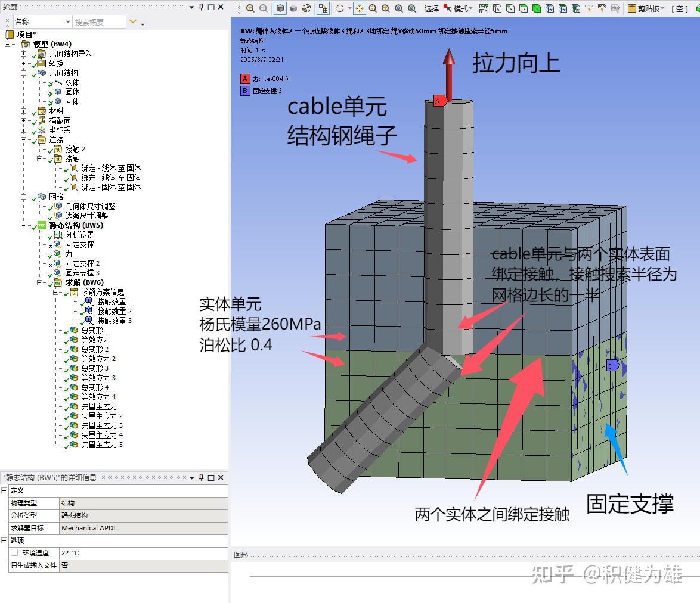This screenshot has height=603, width=700.
Task: Collapse the 静态结构 (BW5) tree node
Action: pyautogui.click(x=23, y=225)
